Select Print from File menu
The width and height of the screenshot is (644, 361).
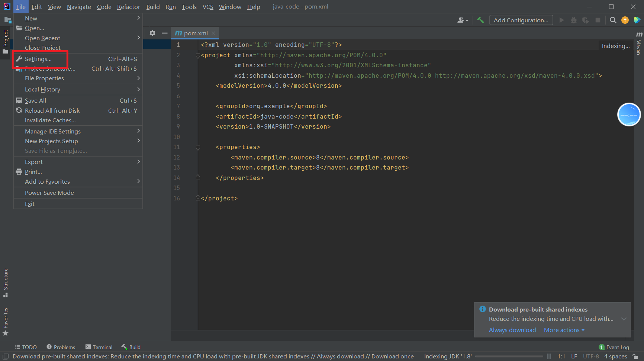tap(78, 172)
